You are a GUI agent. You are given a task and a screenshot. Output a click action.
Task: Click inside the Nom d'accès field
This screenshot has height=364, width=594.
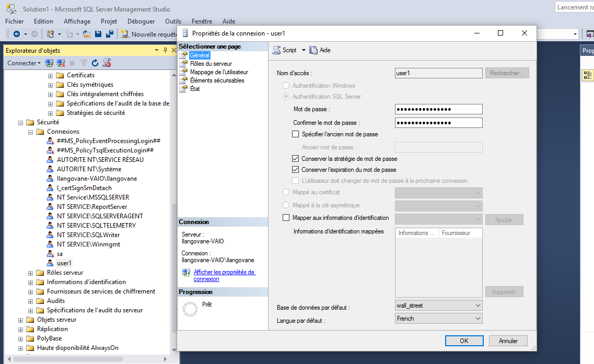pyautogui.click(x=438, y=73)
